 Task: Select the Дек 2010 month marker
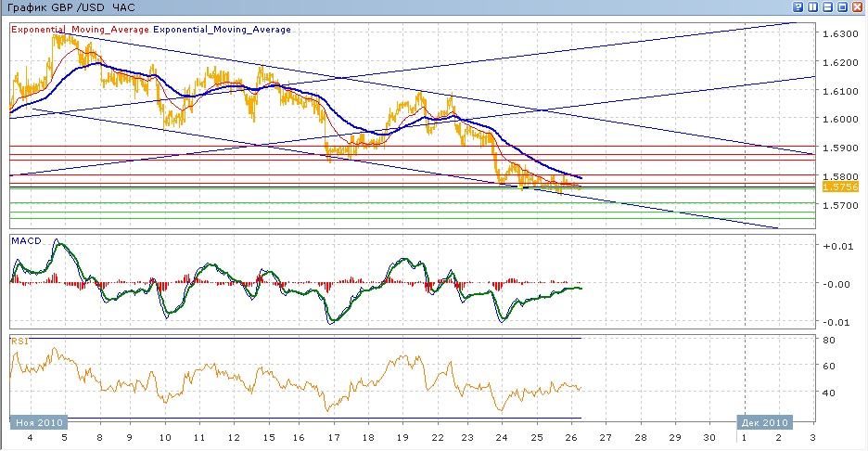764,423
